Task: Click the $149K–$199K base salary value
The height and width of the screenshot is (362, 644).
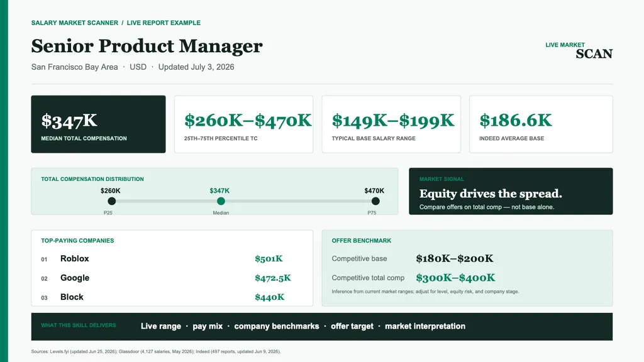Action: tap(393, 120)
